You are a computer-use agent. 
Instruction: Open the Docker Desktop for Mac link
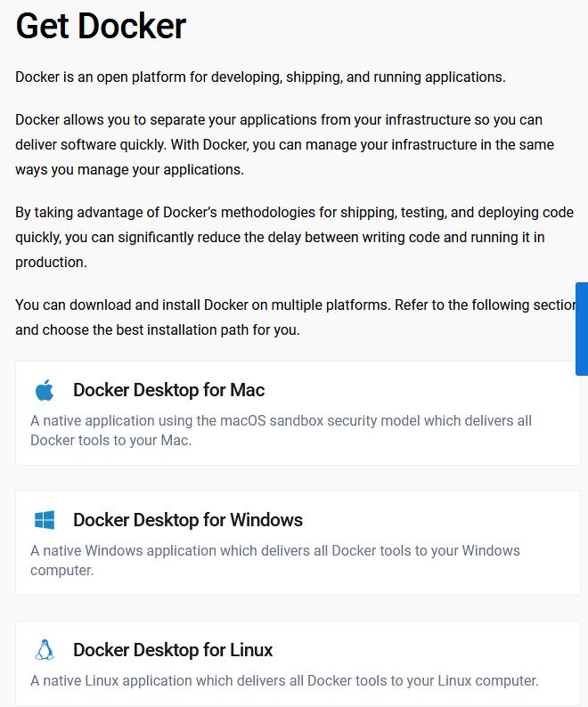point(168,390)
